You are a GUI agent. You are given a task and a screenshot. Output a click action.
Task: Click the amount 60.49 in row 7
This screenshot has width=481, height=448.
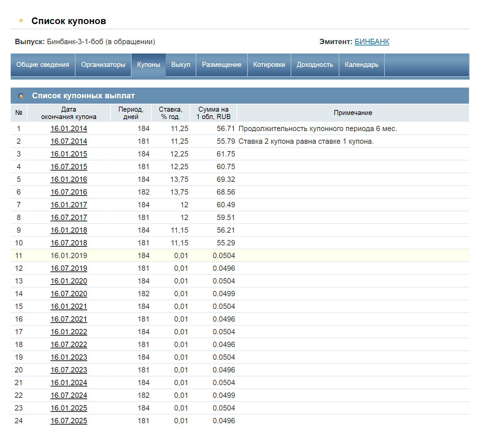click(x=226, y=205)
